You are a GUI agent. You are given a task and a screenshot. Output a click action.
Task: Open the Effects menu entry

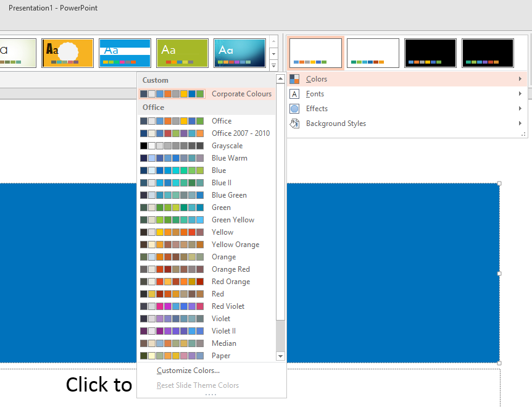click(x=317, y=109)
